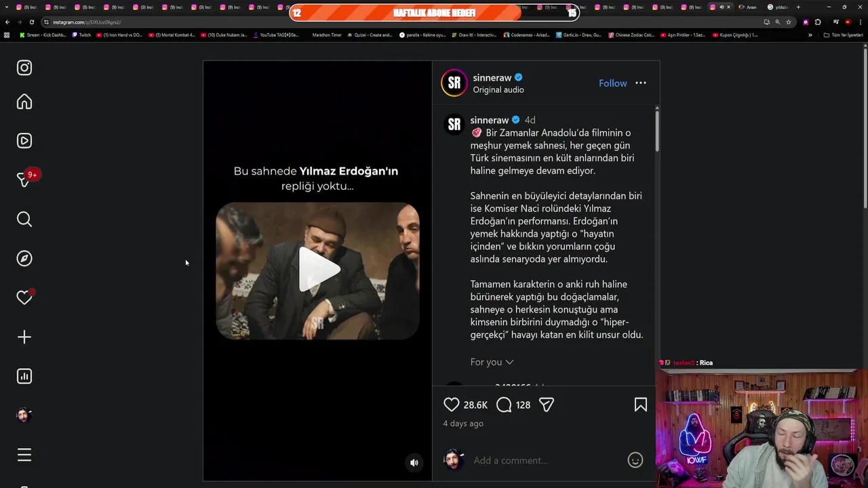Close the active Instagram tab

pyautogui.click(x=728, y=7)
